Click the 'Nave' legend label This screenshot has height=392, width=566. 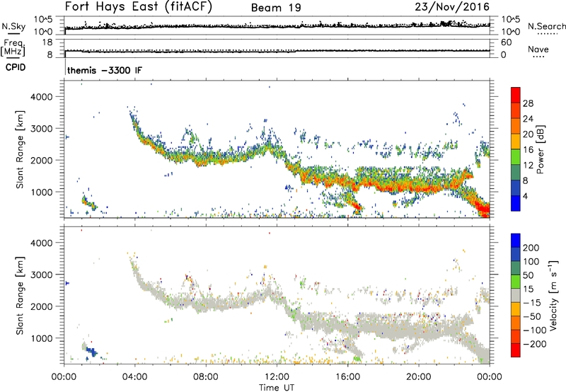[x=538, y=49]
